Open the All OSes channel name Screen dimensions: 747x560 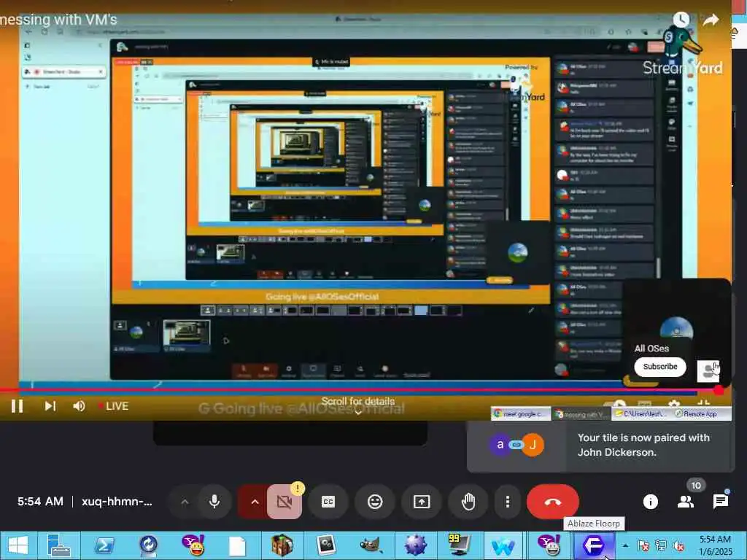click(x=651, y=349)
